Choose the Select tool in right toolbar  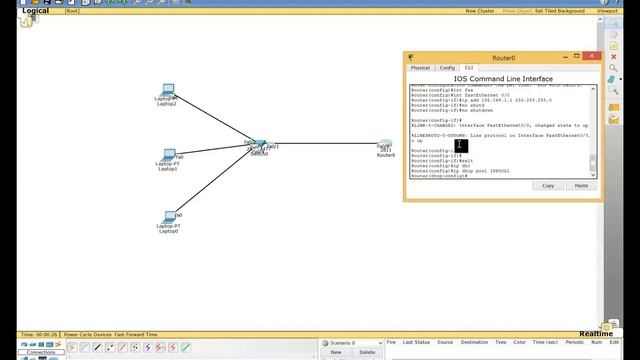point(613,24)
